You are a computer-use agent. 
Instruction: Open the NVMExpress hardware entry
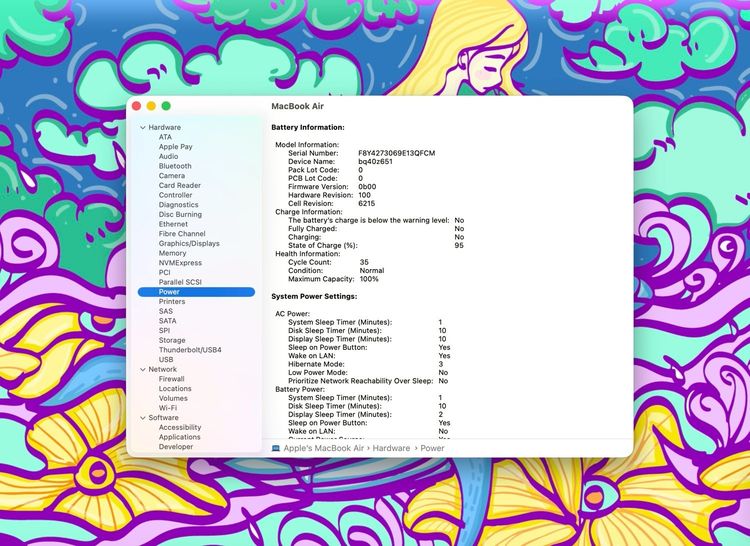click(x=180, y=263)
